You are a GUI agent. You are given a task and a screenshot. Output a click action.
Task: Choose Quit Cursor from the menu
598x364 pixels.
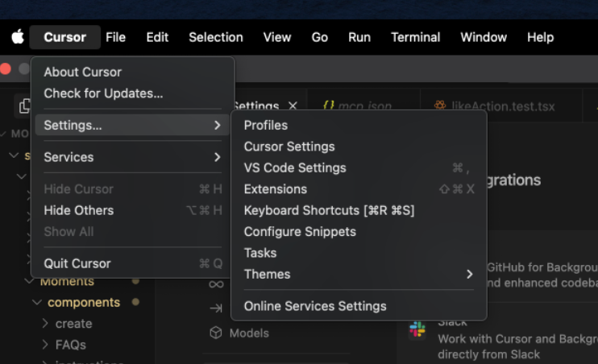[77, 263]
